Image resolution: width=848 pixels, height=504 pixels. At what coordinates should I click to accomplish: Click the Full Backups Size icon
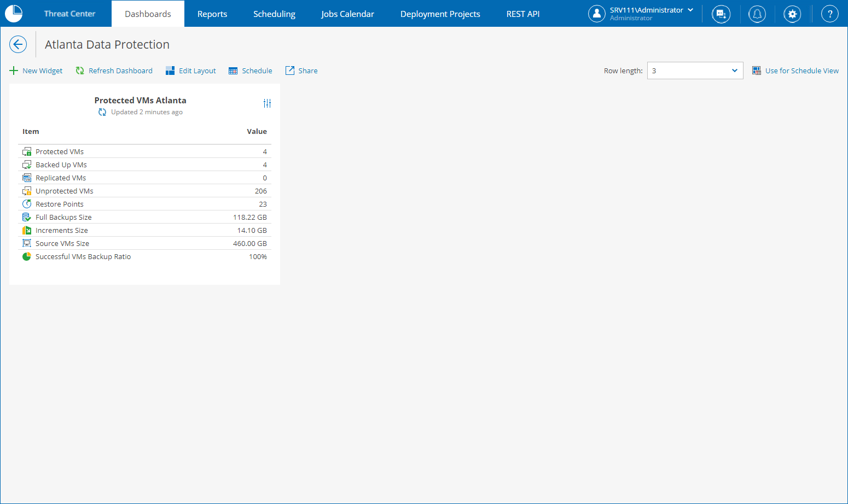click(27, 217)
